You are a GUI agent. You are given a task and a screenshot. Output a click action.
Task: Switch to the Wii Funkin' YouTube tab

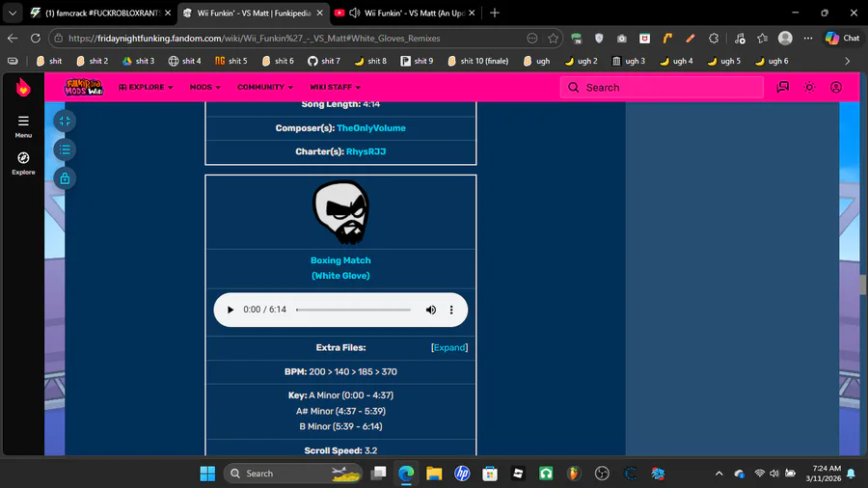(x=405, y=13)
